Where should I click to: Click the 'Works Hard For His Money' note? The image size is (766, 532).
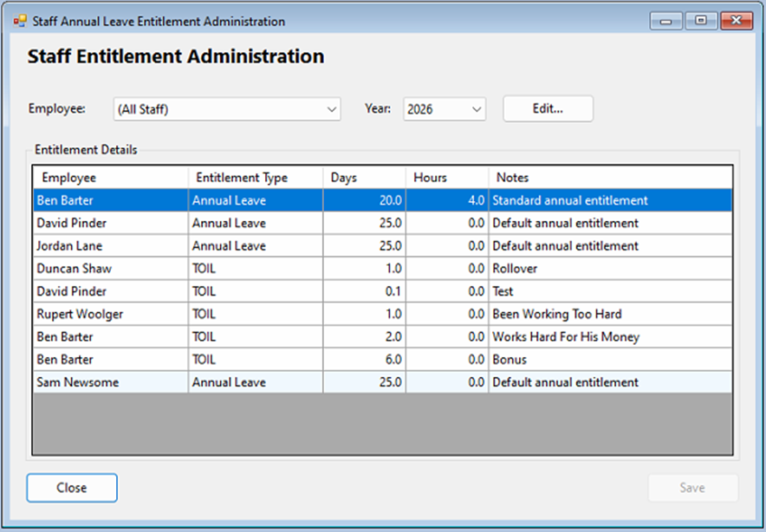610,336
